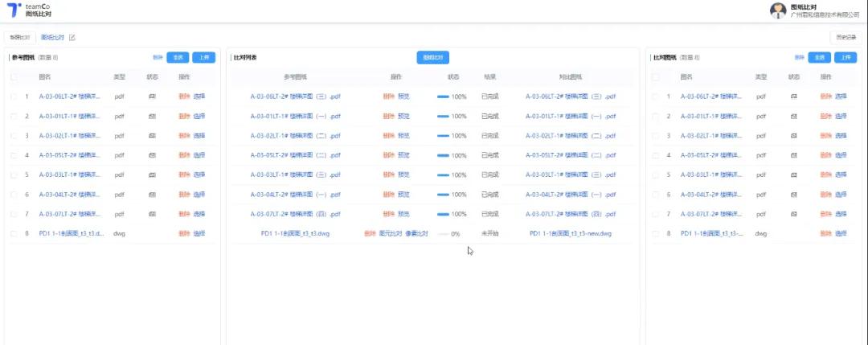Image resolution: width=868 pixels, height=345 pixels.
Task: Click status icon for row 5 in right comparison drawings panel
Action: (793, 175)
